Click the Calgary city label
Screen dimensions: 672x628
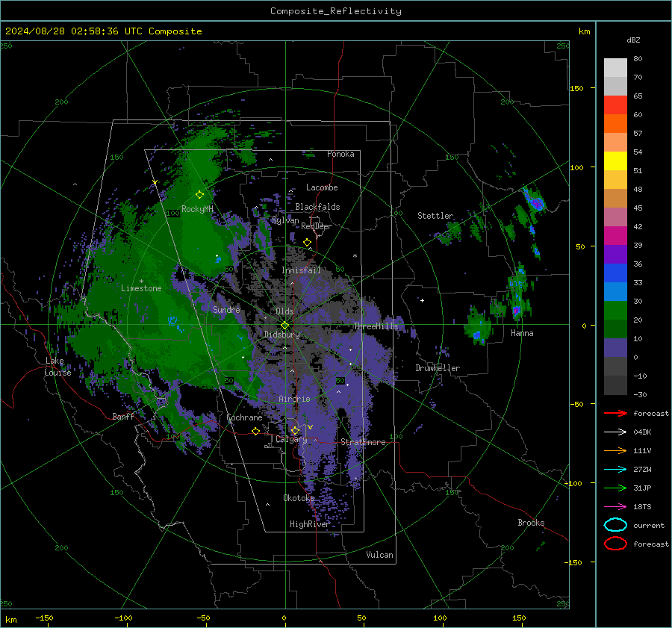pyautogui.click(x=291, y=439)
